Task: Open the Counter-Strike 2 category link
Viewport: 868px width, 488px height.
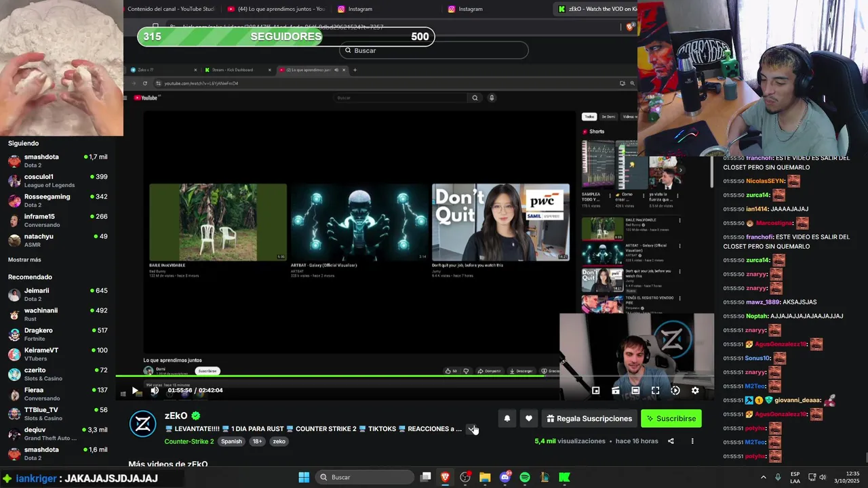Action: coord(189,441)
